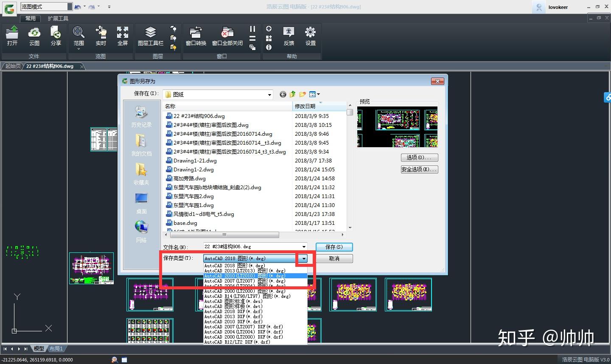
Task: Open the 反馈 feedback icon
Action: [289, 36]
